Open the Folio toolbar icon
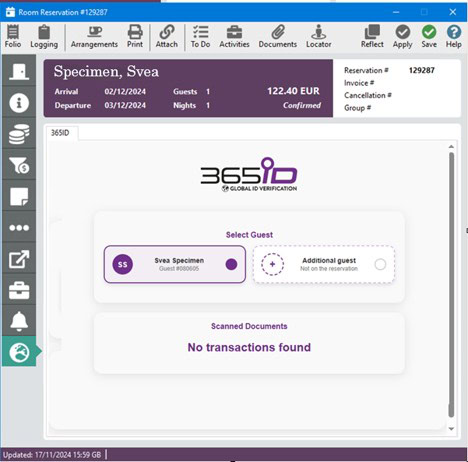 pyautogui.click(x=13, y=36)
